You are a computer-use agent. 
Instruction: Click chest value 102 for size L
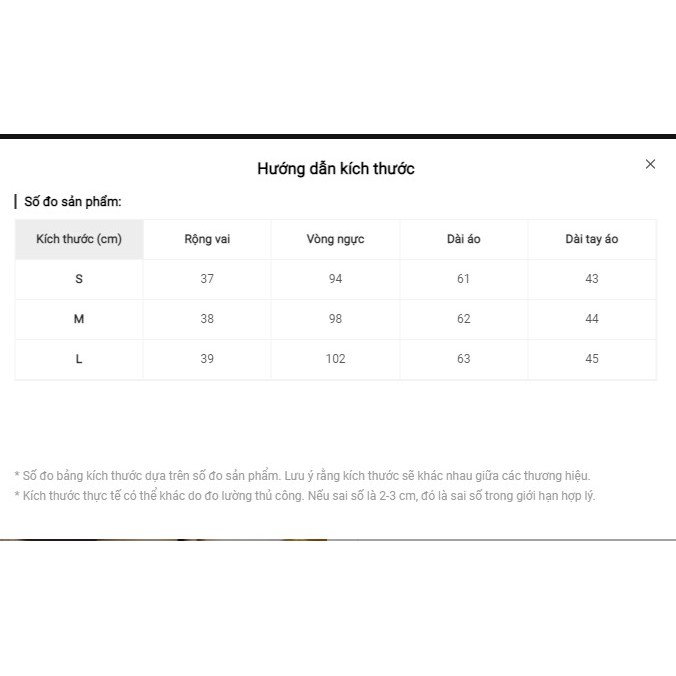click(x=335, y=359)
